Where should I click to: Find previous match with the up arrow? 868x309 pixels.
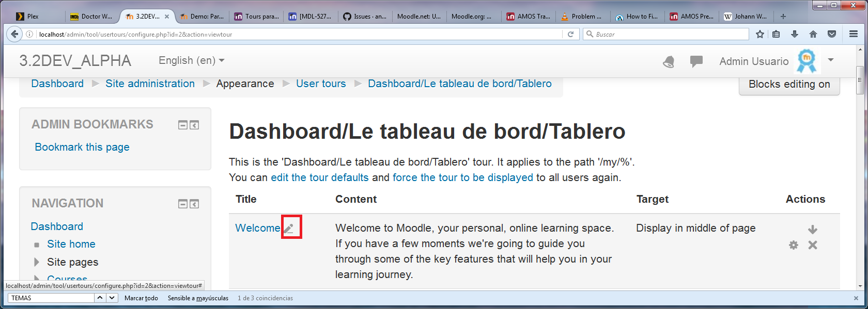[100, 298]
